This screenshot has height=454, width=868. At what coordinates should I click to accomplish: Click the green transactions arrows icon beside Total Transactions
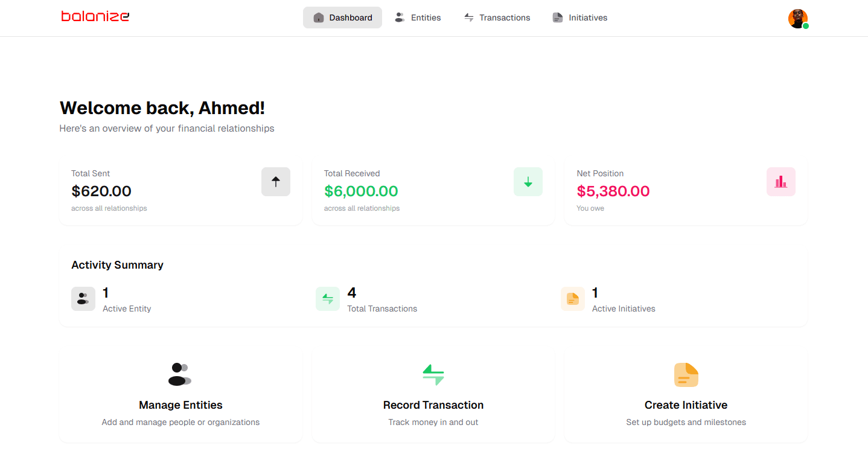click(328, 299)
